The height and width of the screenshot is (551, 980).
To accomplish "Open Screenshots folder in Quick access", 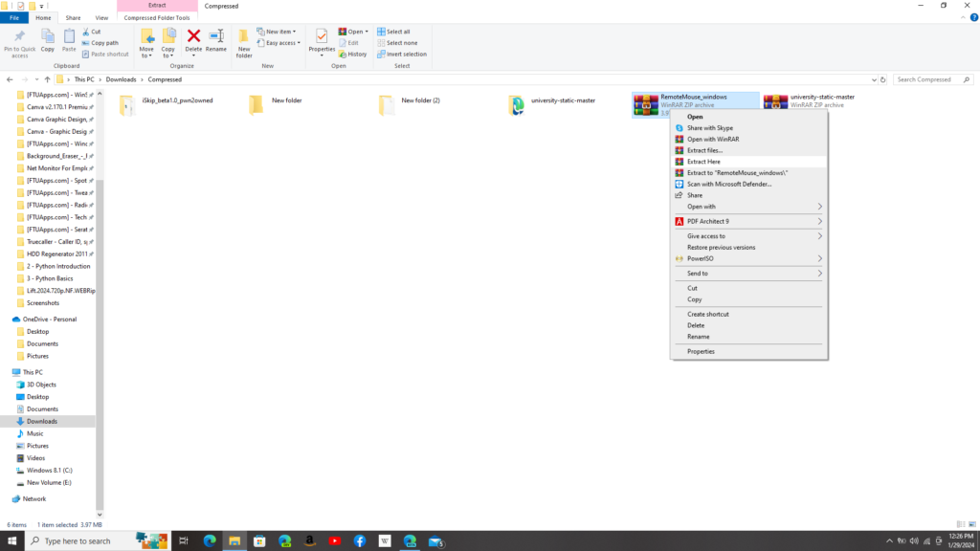I will pos(43,303).
